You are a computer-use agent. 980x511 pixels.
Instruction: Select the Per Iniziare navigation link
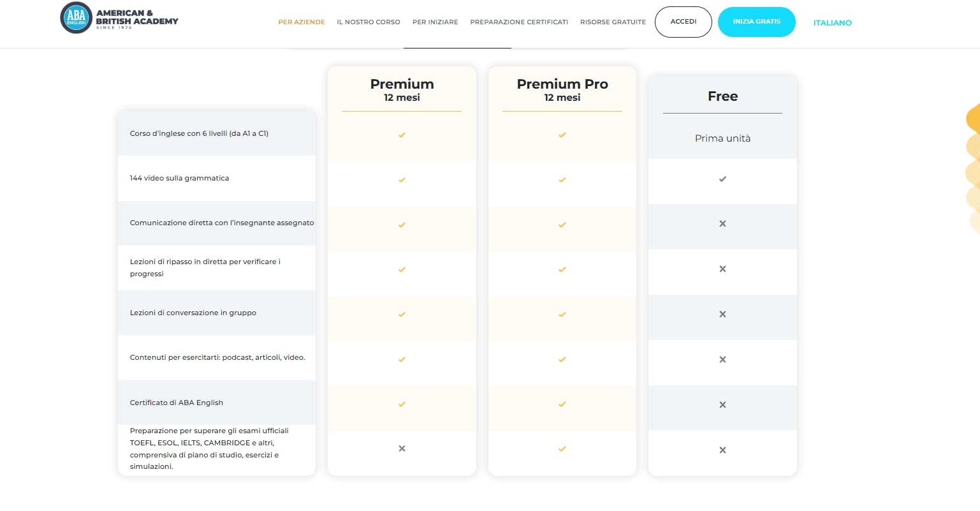point(435,22)
